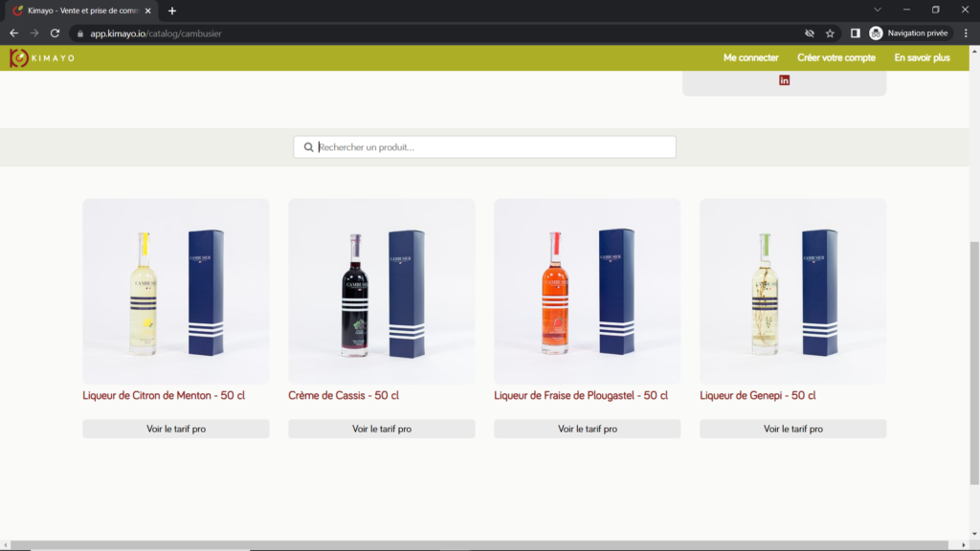Click the horizontal scrollbar at bottom
The image size is (980, 551).
(479, 545)
